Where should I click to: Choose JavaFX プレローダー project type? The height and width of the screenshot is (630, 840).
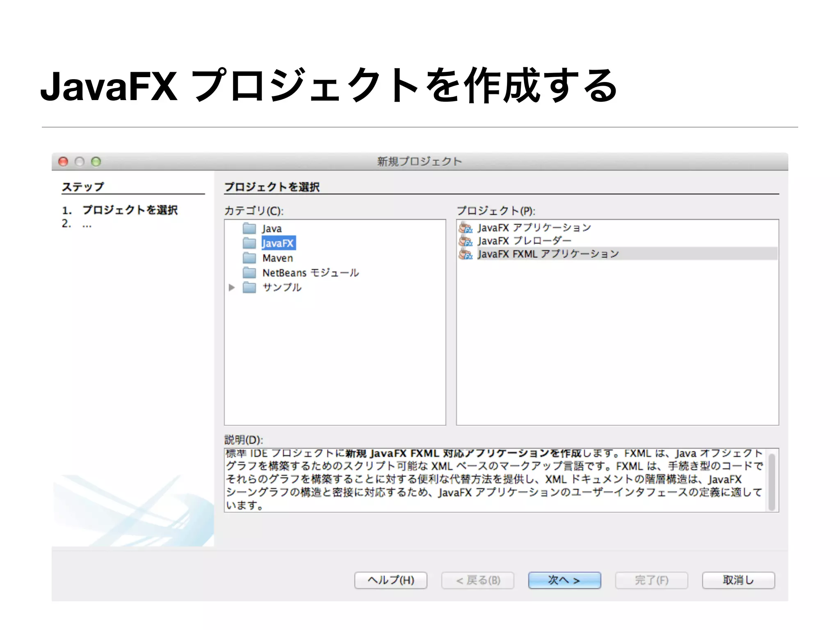(524, 241)
